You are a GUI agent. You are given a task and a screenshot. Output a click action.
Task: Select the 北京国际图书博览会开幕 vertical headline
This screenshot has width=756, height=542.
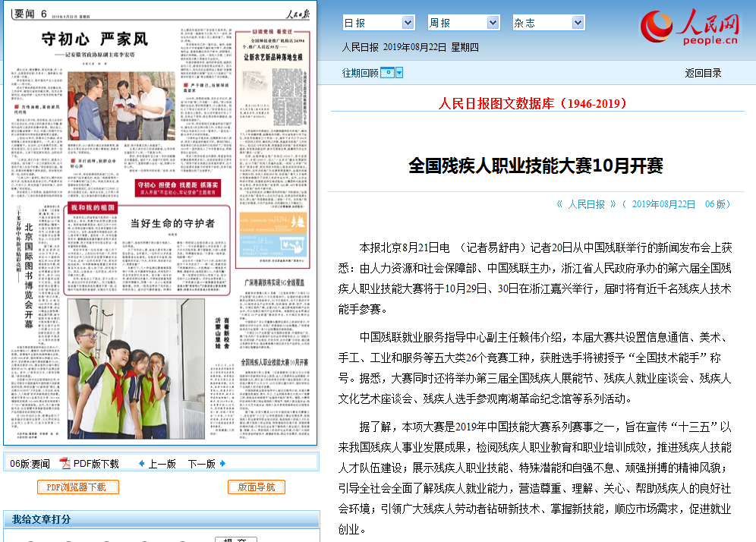tap(29, 275)
